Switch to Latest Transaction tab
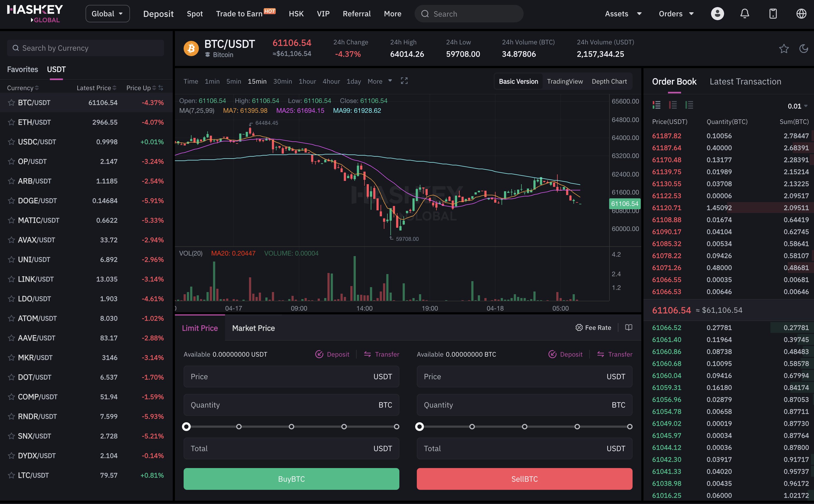814x504 pixels. coord(745,82)
